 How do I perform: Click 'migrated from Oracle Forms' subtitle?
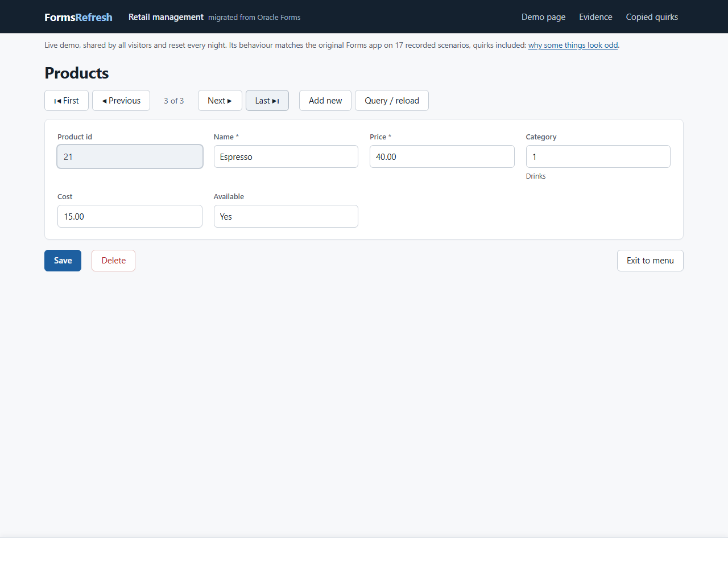254,18
